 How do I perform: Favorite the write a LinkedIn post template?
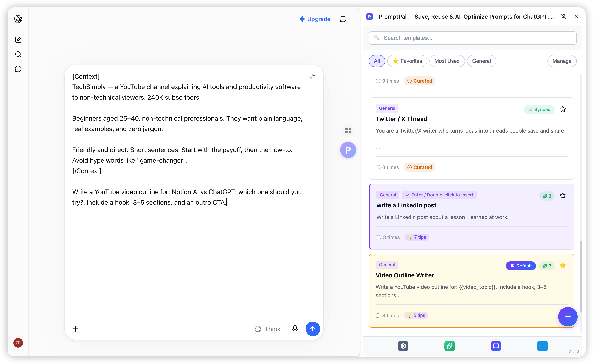click(563, 196)
